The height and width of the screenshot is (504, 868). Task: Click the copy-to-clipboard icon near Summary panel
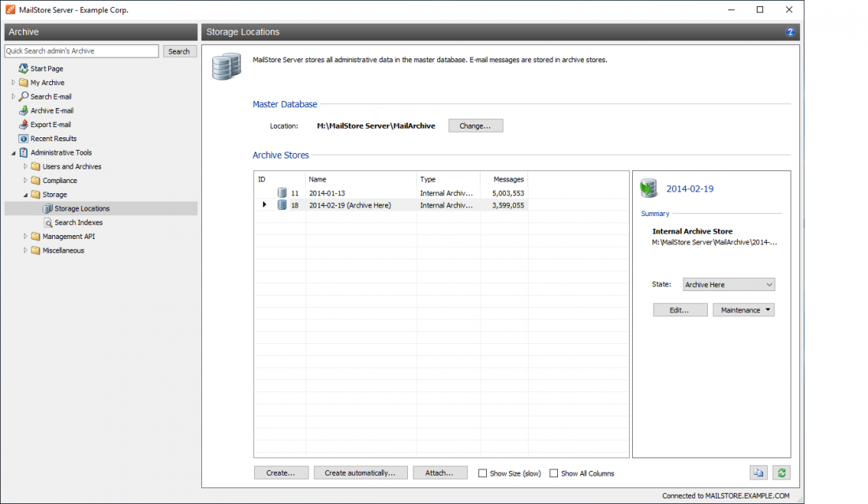[758, 472]
